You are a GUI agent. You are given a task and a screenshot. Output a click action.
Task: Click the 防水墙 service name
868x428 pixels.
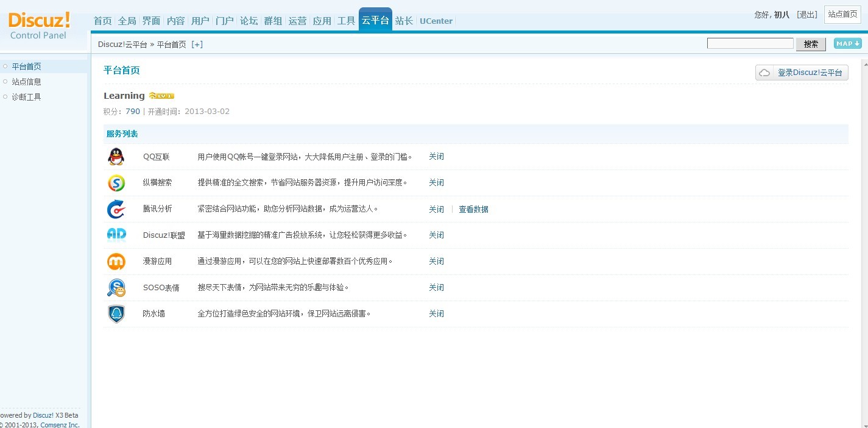coord(154,314)
